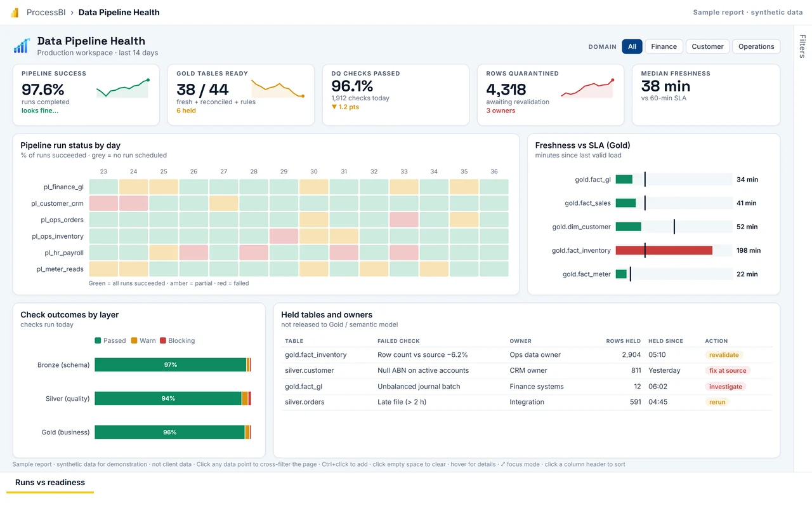This screenshot has height=508, width=812.
Task: Click the Pipeline Success sparkline
Action: coord(122,89)
